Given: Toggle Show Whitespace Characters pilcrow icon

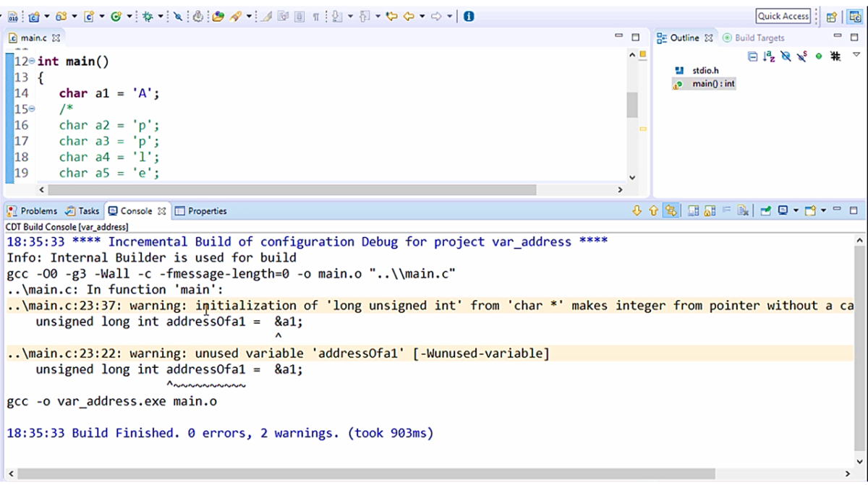Looking at the screenshot, I should (316, 16).
